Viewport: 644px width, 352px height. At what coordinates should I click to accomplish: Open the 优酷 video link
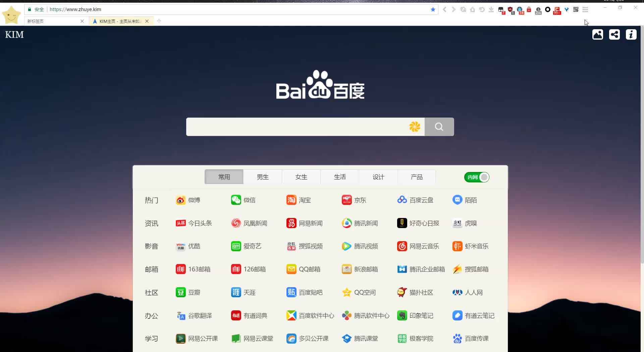tap(188, 246)
